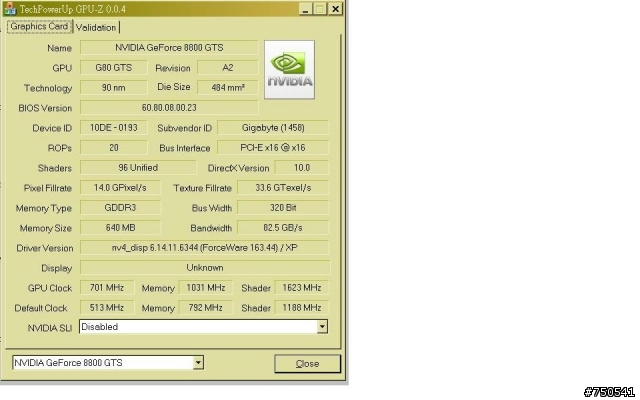Open the NVIDIA SLI dropdown arrow
Image resolution: width=640 pixels, height=400 pixels.
click(322, 327)
